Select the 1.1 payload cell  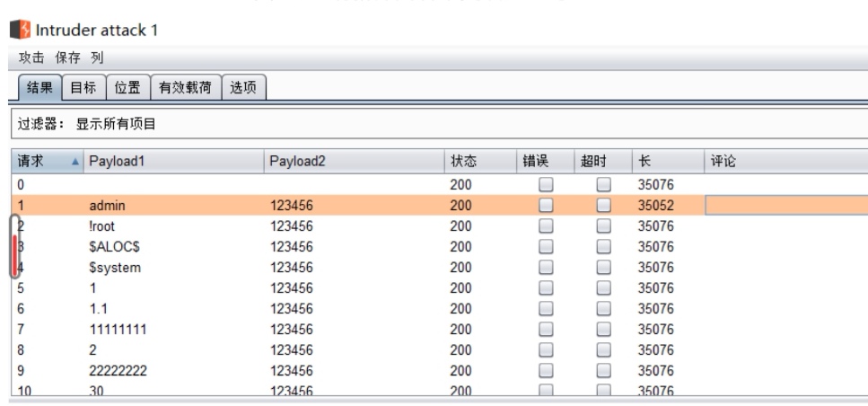pos(98,308)
